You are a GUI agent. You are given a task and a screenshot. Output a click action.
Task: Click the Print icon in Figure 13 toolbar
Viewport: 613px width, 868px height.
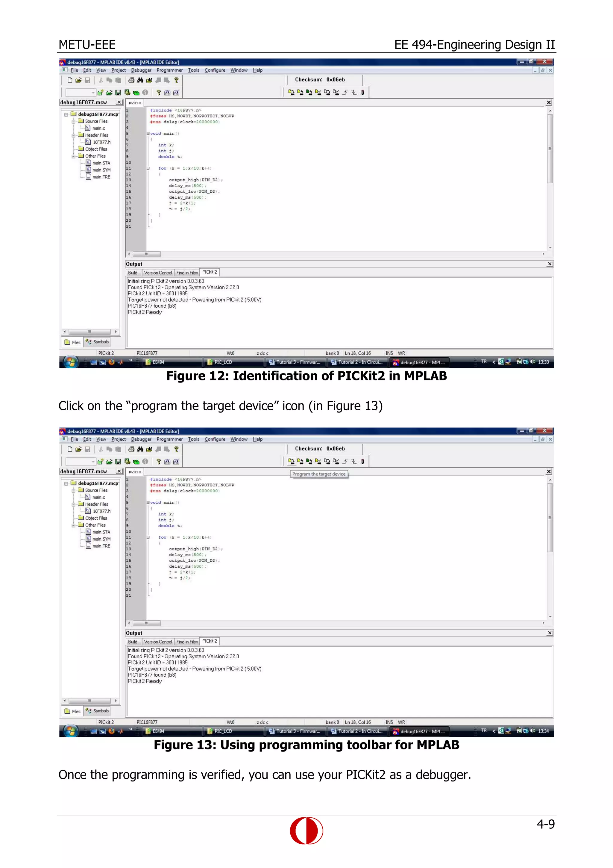click(131, 449)
